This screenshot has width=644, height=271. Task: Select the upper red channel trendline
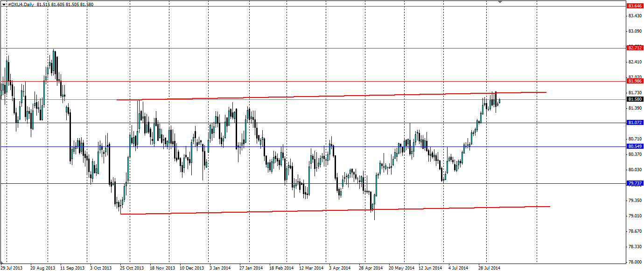click(x=331, y=96)
